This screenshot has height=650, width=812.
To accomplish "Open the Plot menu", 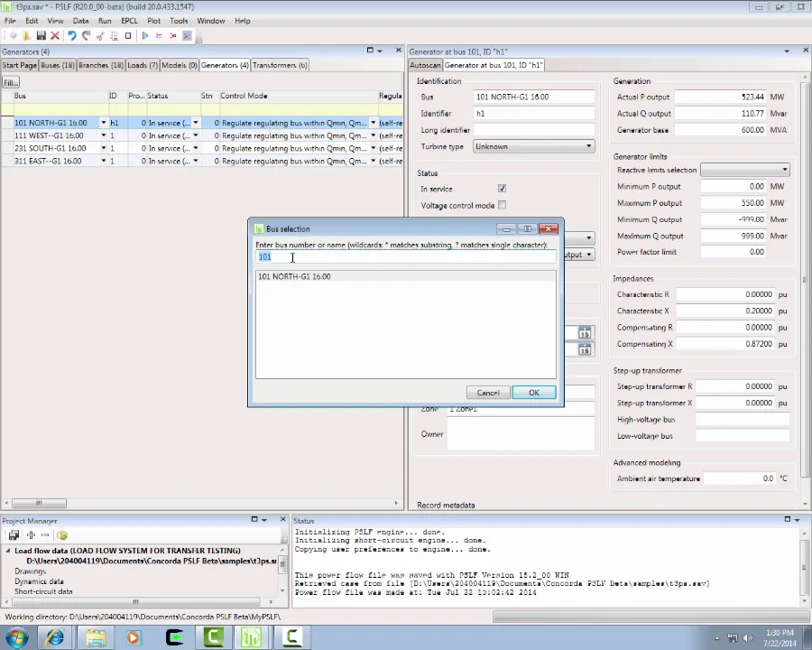I will (x=153, y=21).
